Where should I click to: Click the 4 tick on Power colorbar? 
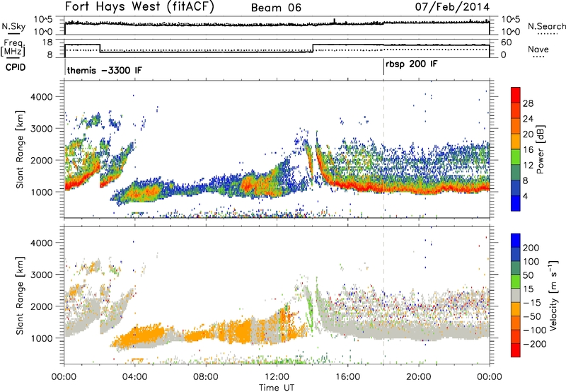(x=526, y=196)
